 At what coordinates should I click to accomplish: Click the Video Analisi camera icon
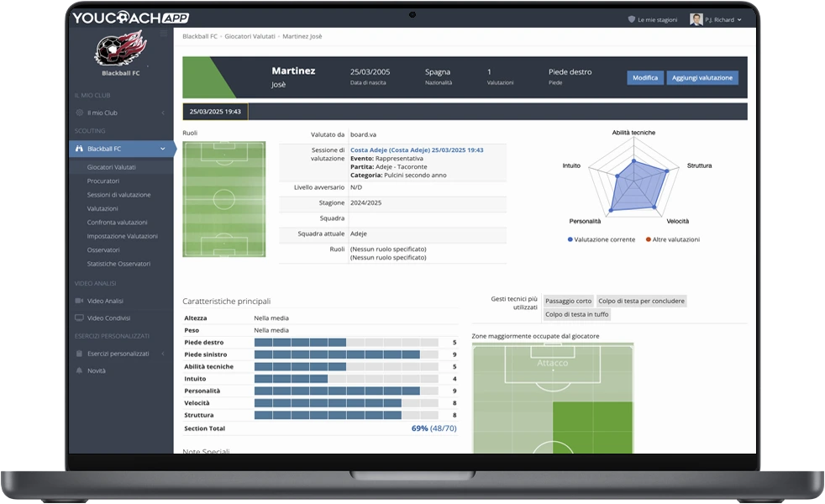(79, 301)
